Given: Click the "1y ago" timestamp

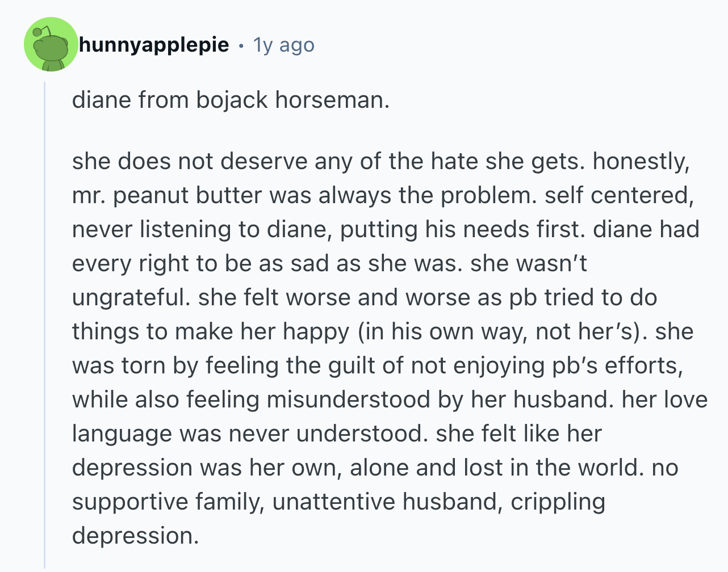Looking at the screenshot, I should [x=283, y=45].
